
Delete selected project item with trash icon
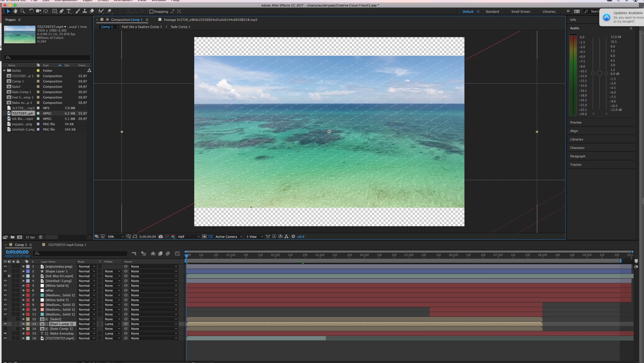click(x=41, y=237)
